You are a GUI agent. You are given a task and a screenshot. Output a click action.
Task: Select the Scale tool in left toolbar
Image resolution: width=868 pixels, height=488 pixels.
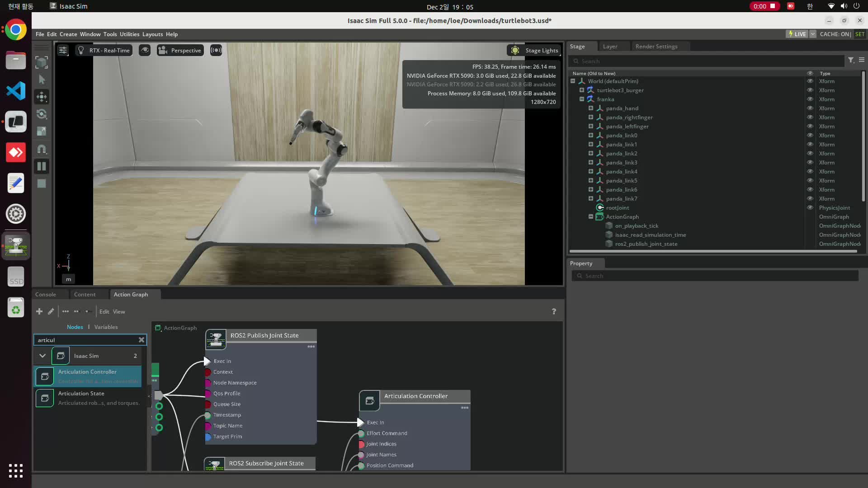pos(42,131)
